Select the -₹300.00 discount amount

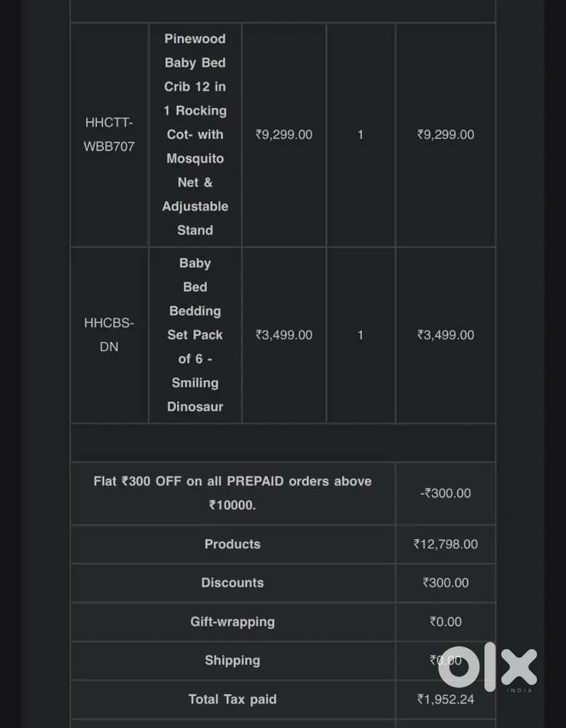click(446, 493)
